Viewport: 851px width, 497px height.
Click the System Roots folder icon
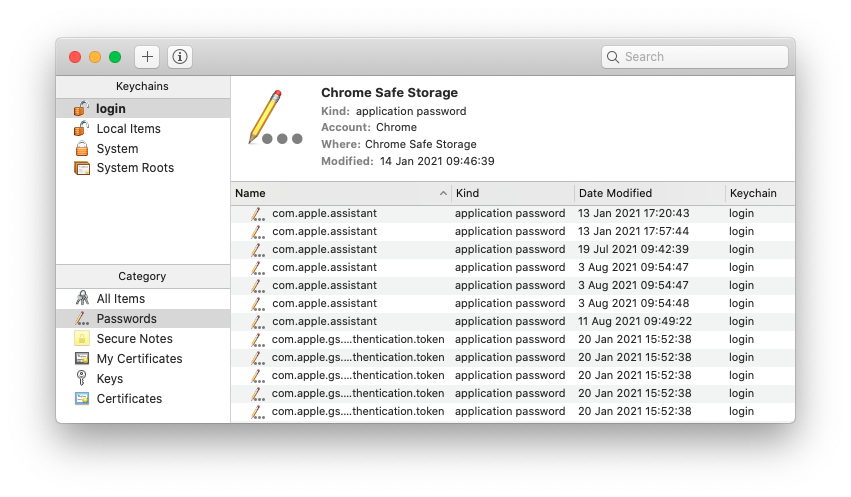pos(81,168)
